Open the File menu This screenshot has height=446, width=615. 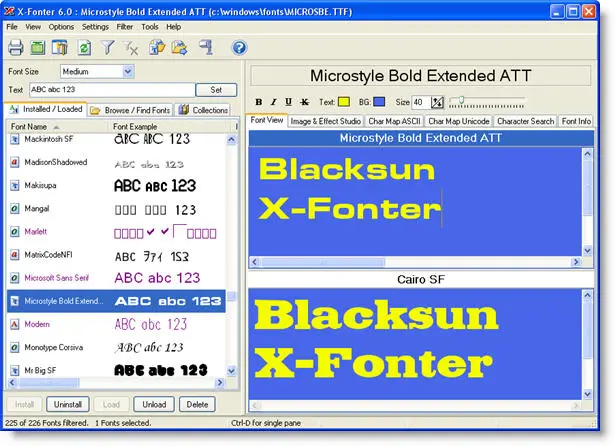click(12, 27)
